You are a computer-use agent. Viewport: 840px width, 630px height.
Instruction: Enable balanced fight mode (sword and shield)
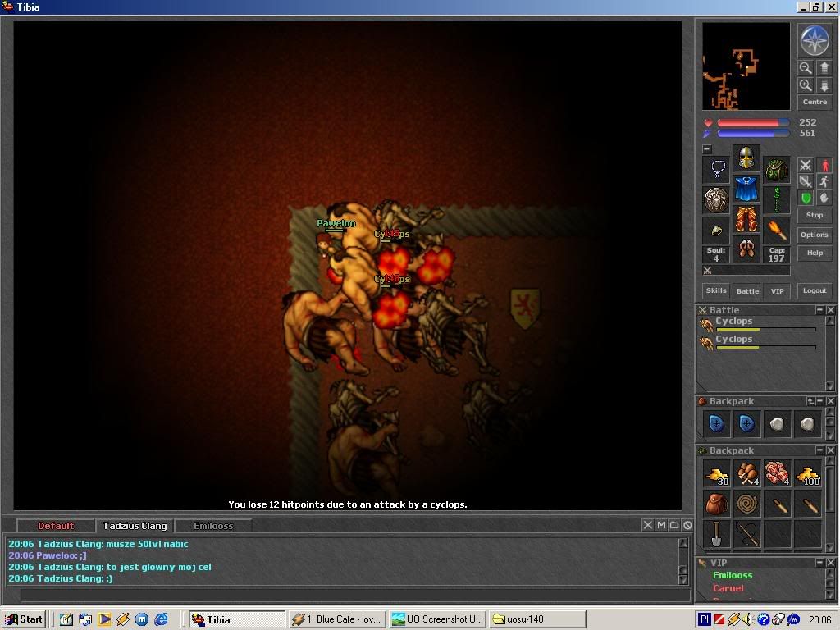806,181
